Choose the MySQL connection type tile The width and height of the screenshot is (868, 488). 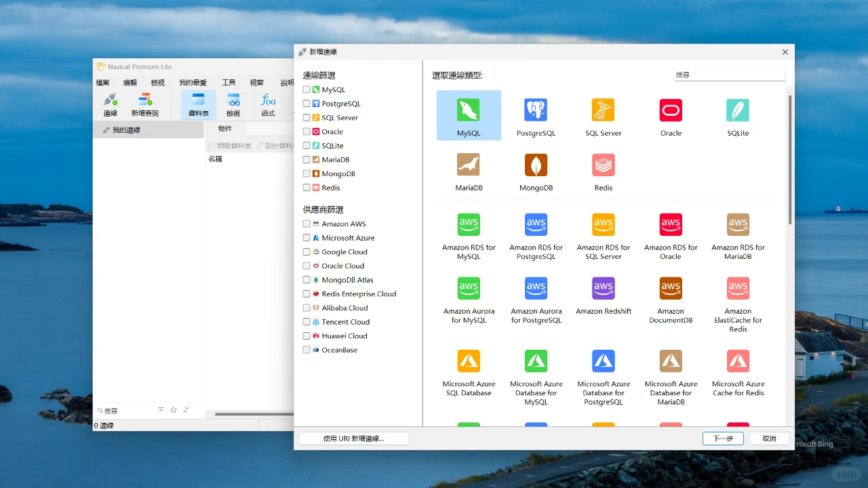469,115
